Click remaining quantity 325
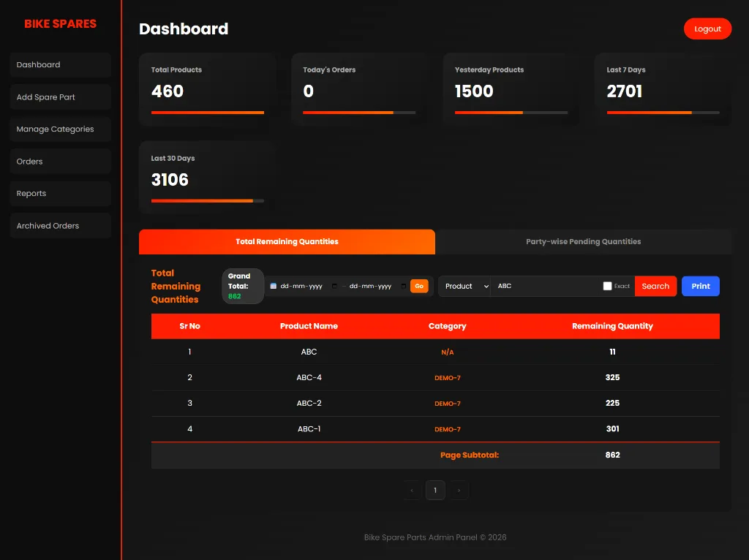This screenshot has width=749, height=560. (x=612, y=378)
